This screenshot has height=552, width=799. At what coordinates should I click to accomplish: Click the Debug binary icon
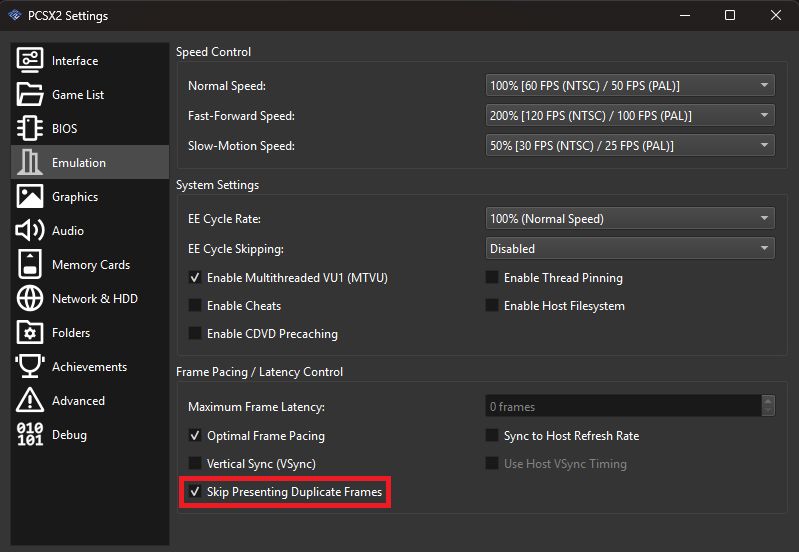[30, 434]
